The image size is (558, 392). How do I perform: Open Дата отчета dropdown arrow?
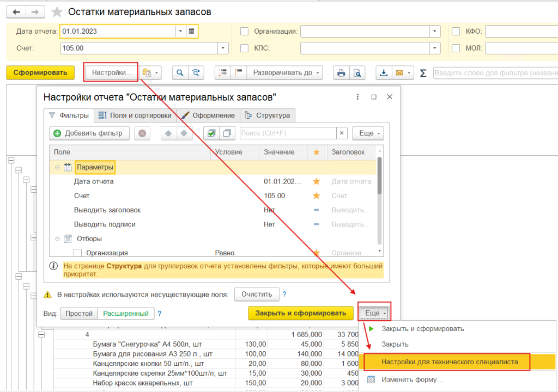(x=180, y=31)
